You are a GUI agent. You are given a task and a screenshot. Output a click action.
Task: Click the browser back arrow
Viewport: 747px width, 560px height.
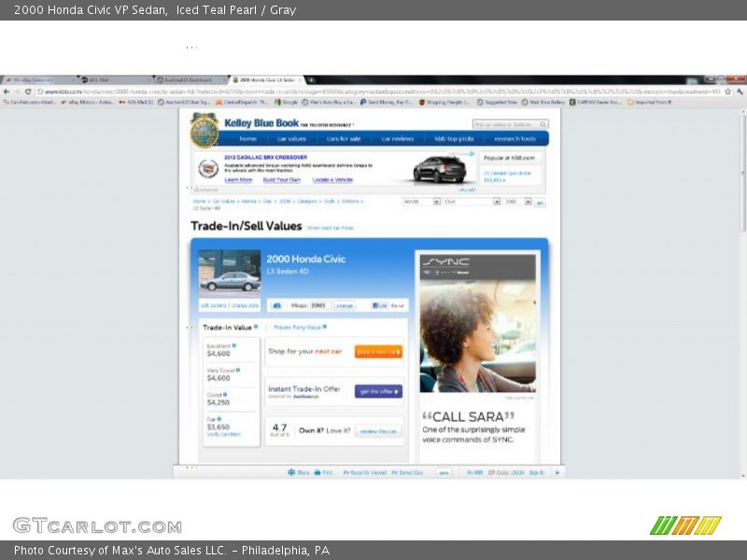tap(7, 91)
